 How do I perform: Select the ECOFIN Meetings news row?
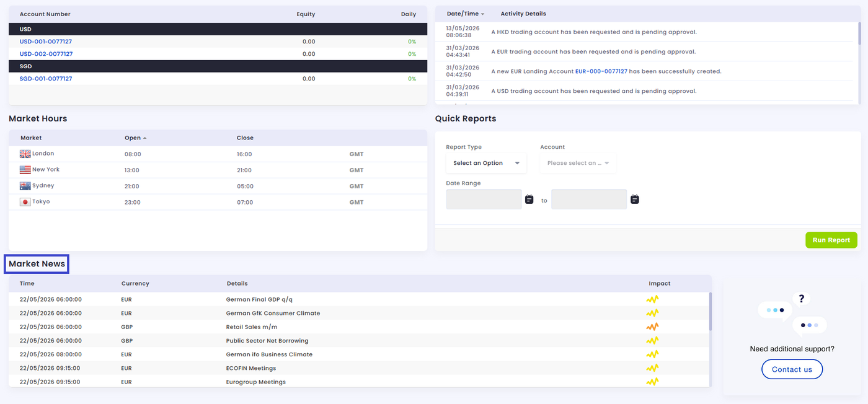coord(360,367)
